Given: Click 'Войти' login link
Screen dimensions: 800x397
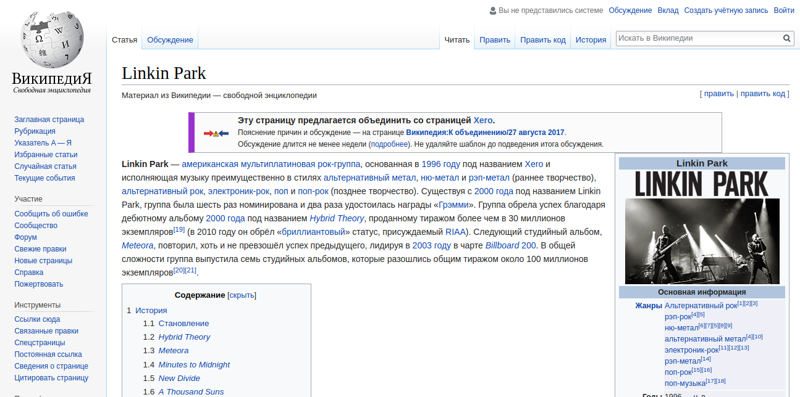Looking at the screenshot, I should (x=784, y=10).
